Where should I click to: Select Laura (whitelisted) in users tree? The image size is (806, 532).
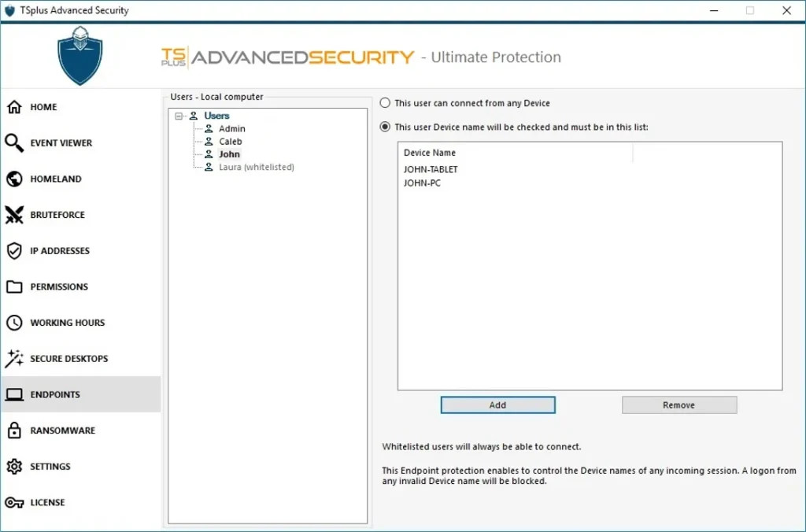pyautogui.click(x=256, y=167)
